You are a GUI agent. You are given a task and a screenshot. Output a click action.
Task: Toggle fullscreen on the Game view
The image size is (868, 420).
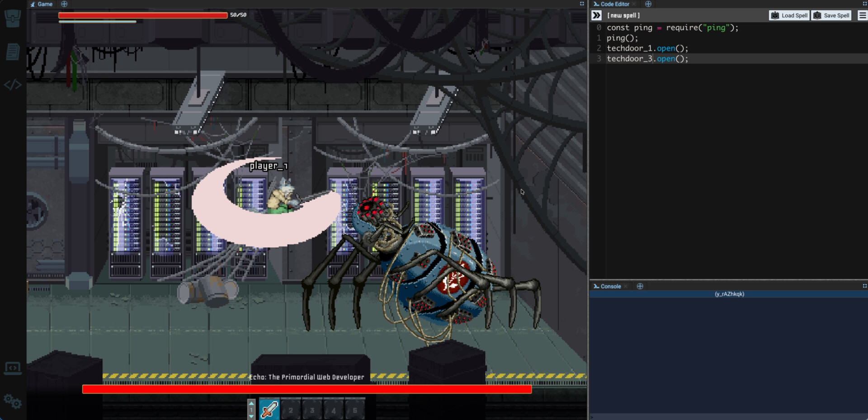581,4
